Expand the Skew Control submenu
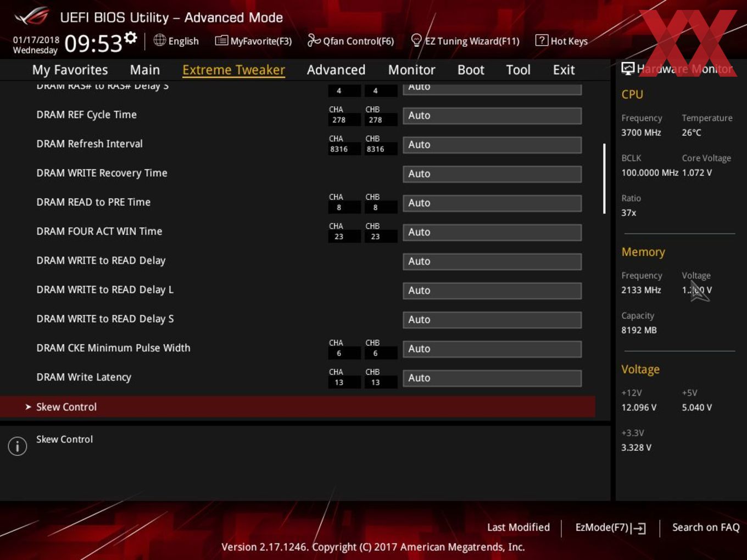 (x=297, y=407)
